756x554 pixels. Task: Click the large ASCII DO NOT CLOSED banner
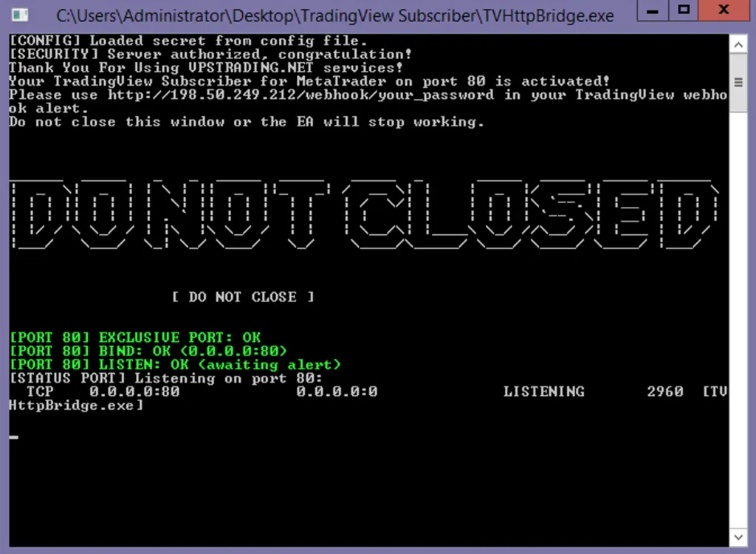coord(365,213)
